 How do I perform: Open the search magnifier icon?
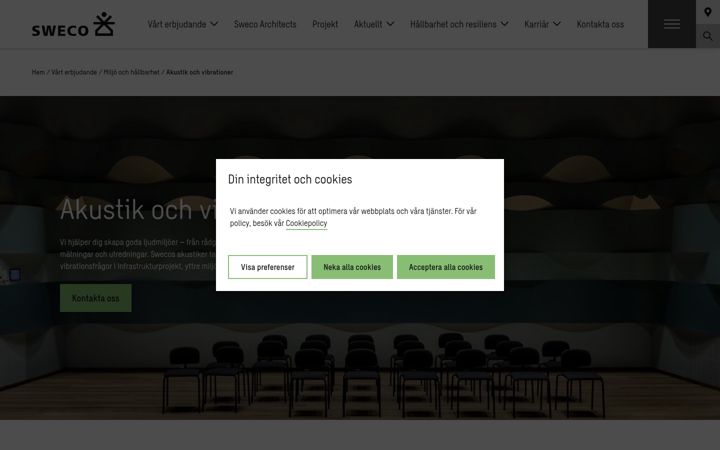click(708, 36)
